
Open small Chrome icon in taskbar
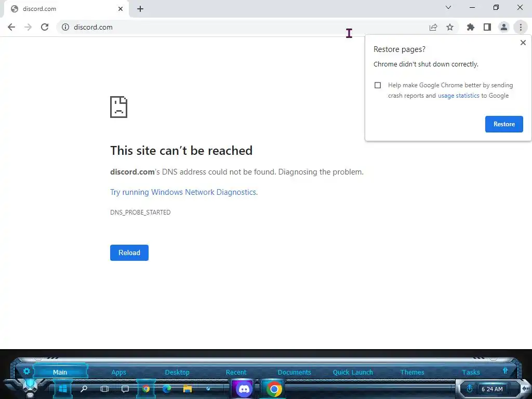click(x=146, y=389)
